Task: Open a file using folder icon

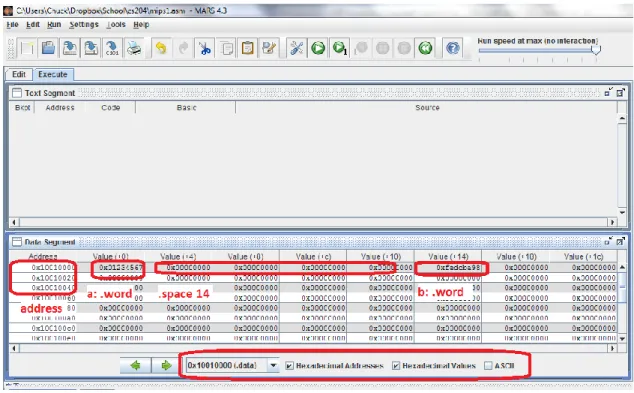Action: 49,49
